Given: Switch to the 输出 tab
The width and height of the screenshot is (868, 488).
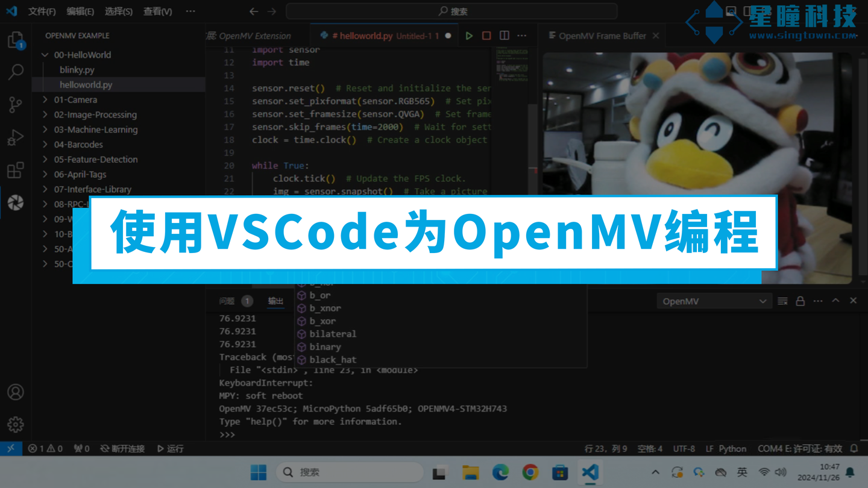Looking at the screenshot, I should [x=275, y=300].
